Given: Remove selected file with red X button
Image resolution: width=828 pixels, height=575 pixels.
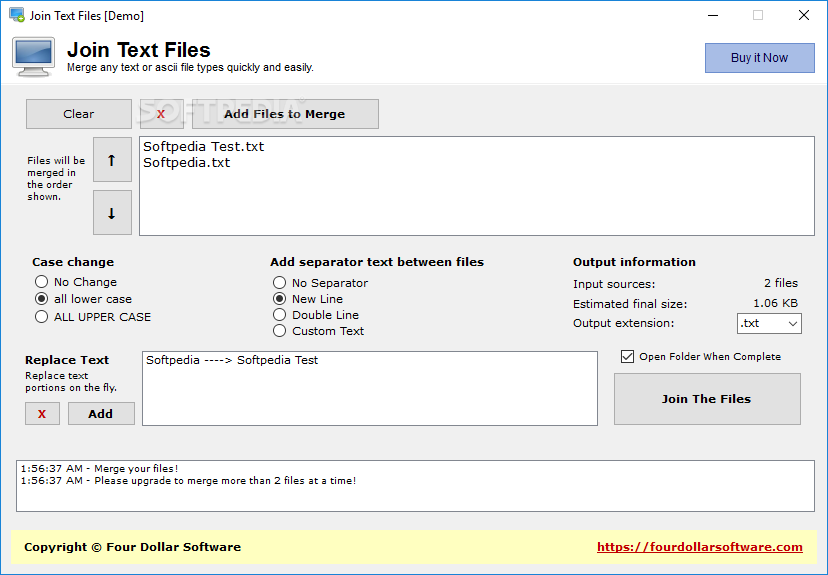Looking at the screenshot, I should tap(162, 114).
